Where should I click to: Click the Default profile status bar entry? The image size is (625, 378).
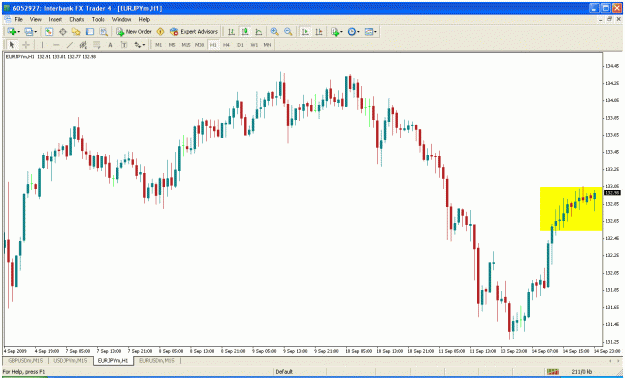click(284, 372)
